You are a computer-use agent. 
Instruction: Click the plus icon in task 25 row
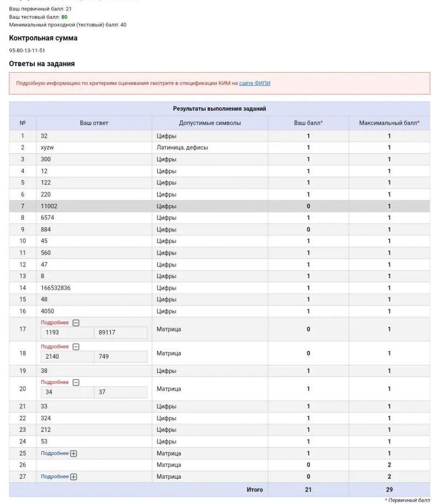click(73, 453)
